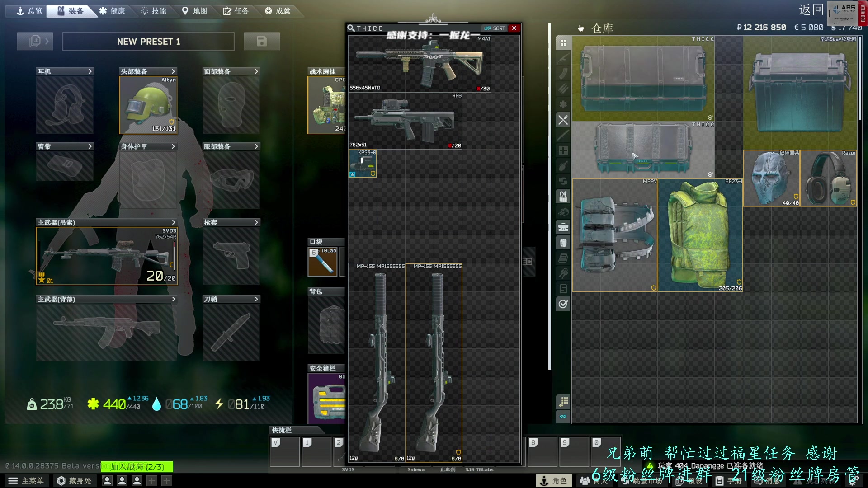The width and height of the screenshot is (868, 488).
Task: Go to 藏身处 hideout button
Action: [75, 481]
